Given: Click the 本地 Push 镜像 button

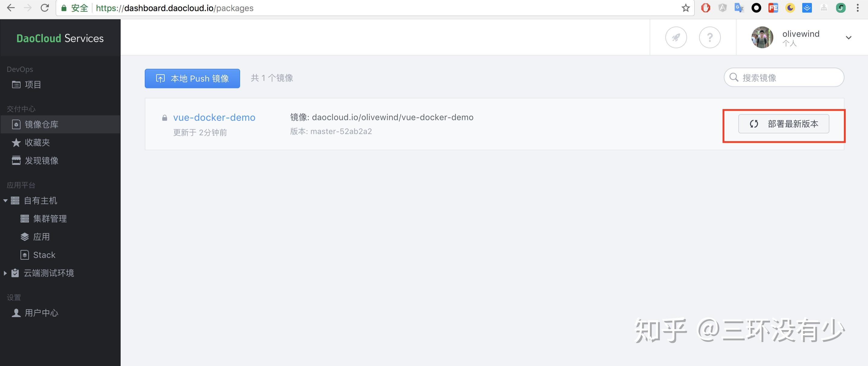Looking at the screenshot, I should click(192, 79).
